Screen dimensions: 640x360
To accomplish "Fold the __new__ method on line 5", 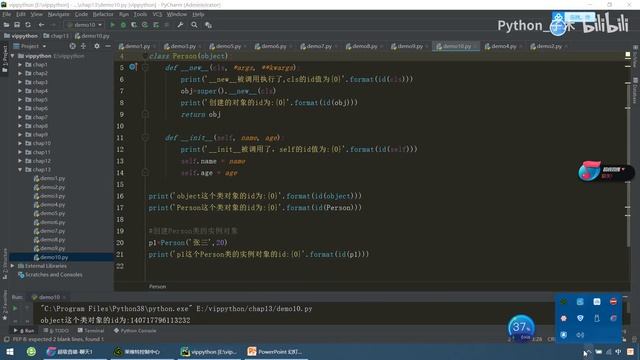I will pos(145,67).
